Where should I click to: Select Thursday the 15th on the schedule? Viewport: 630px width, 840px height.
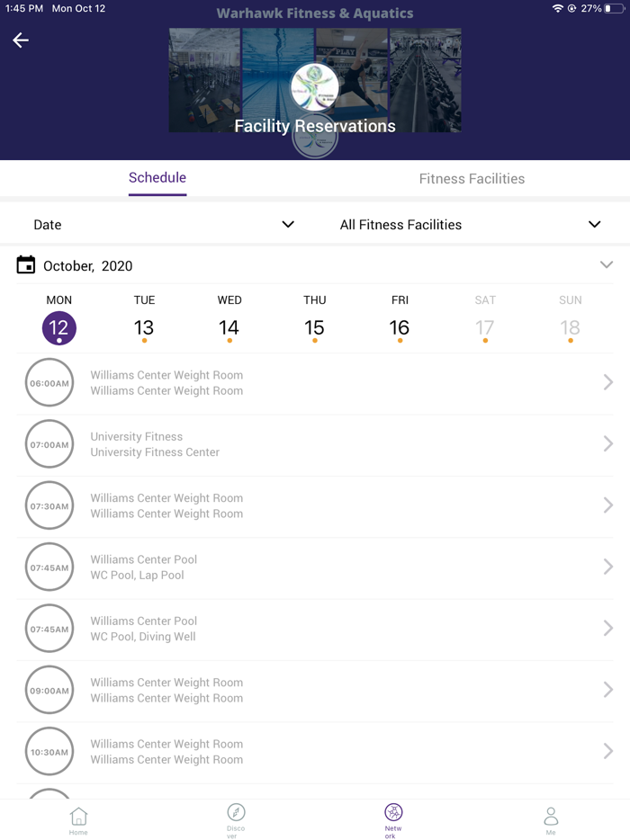pos(314,328)
